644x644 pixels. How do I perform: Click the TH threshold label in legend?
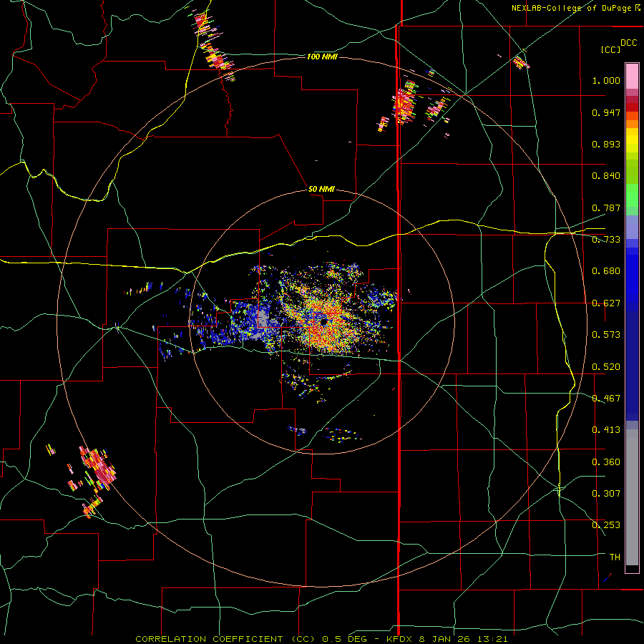pyautogui.click(x=615, y=557)
